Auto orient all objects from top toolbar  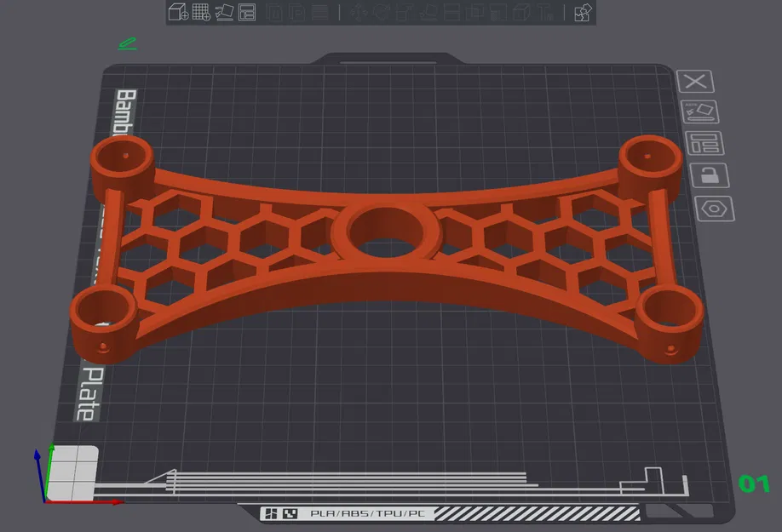click(224, 12)
